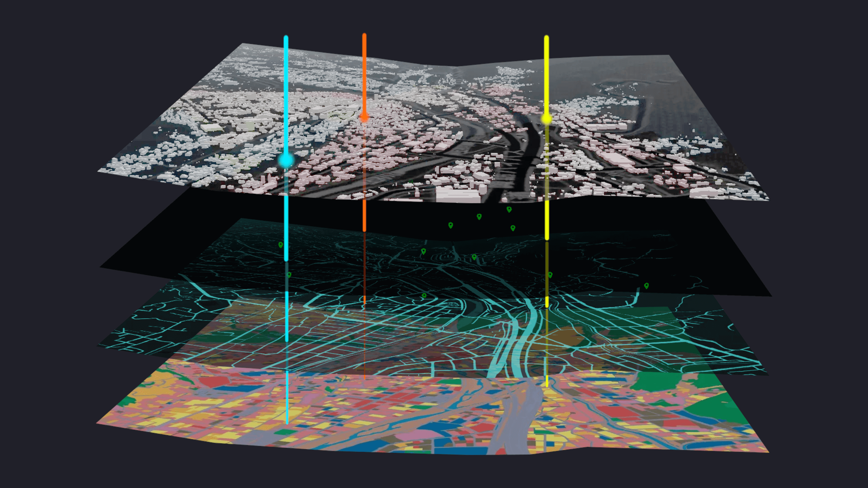Select green pin over the cyan pole's dim segment
Screen dimensions: 868x488
(289, 275)
